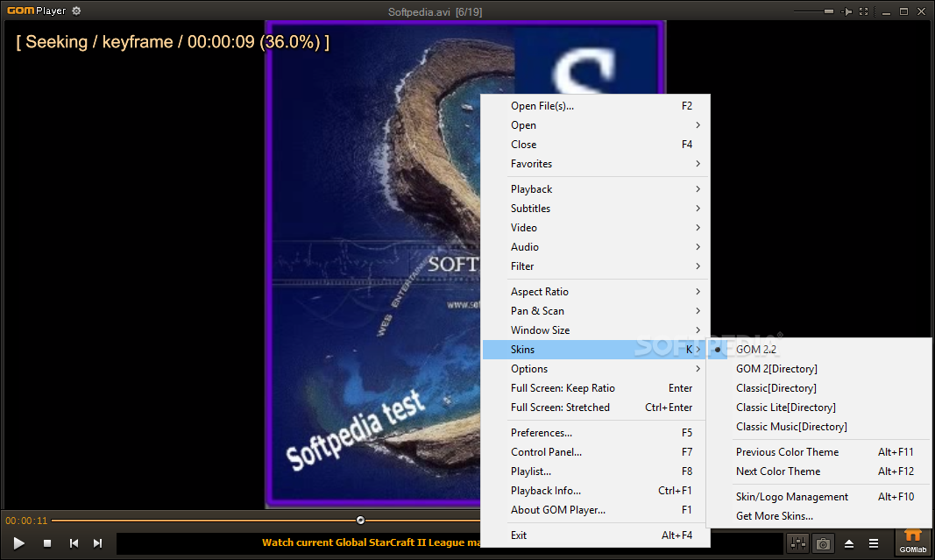Open the Options submenu

(595, 369)
